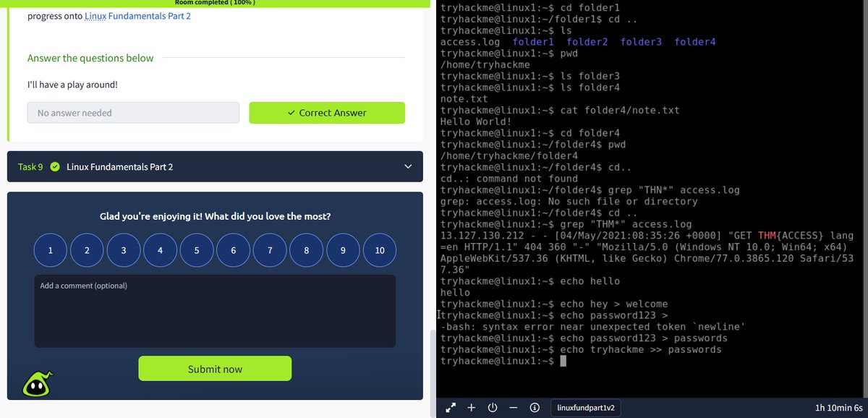Image resolution: width=868 pixels, height=418 pixels.
Task: Click folder4 in ls output
Action: 695,42
